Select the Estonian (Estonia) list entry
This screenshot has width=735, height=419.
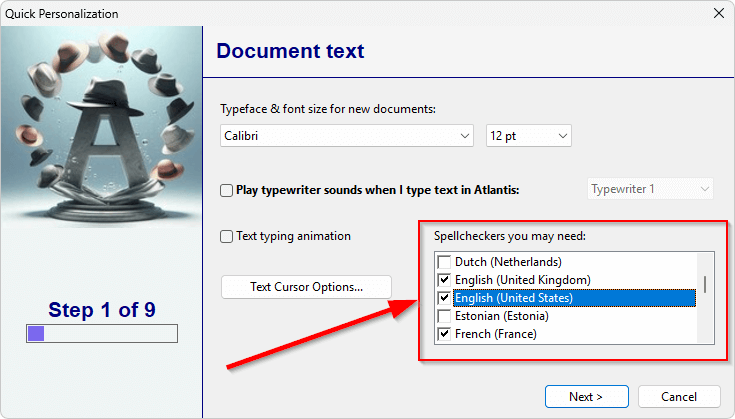[502, 316]
